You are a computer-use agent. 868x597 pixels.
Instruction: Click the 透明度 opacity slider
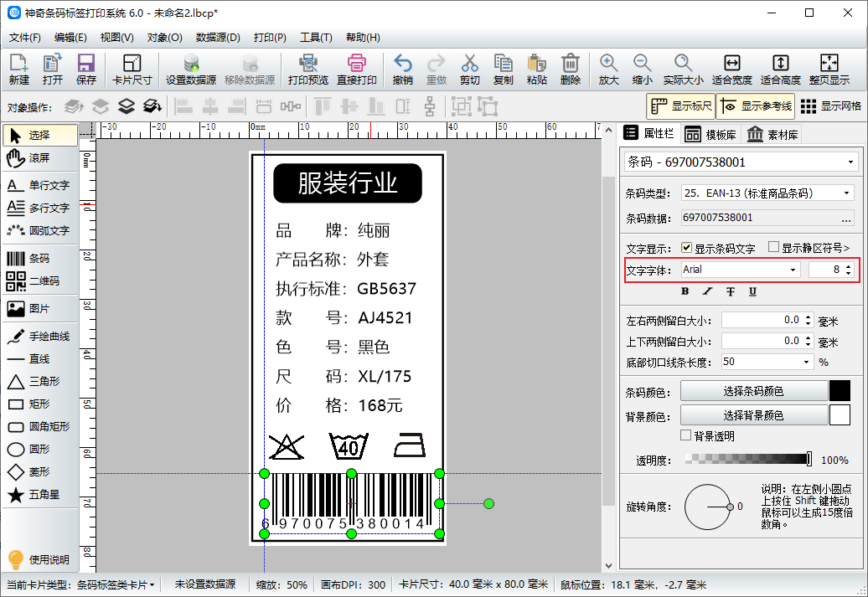coord(748,459)
